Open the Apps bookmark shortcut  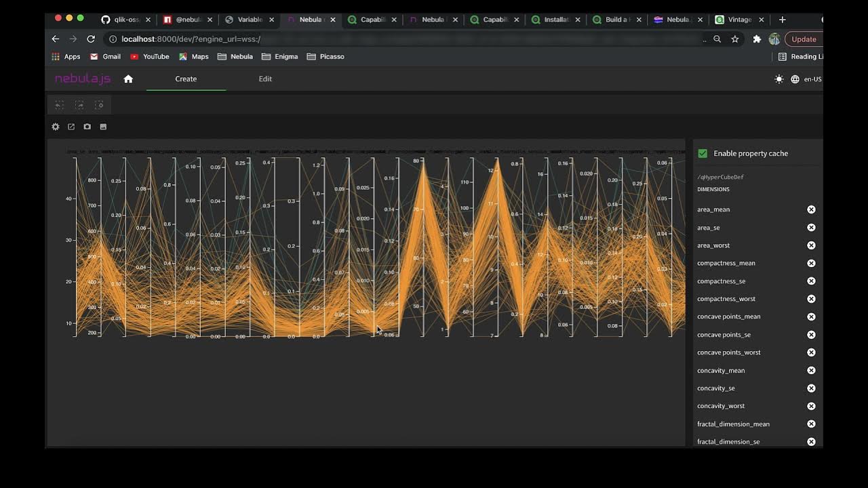coord(66,57)
